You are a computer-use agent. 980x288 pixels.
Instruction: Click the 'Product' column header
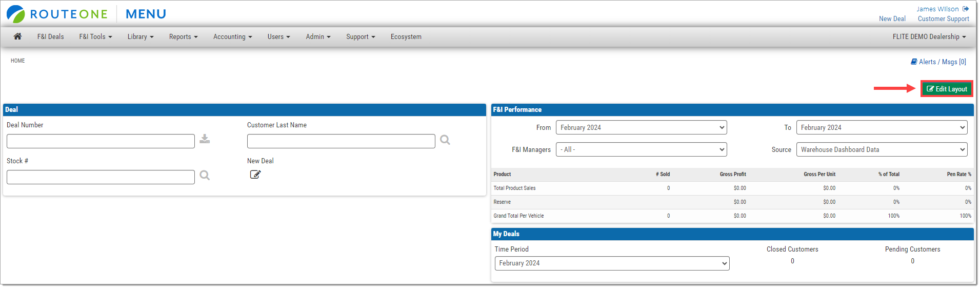click(502, 174)
